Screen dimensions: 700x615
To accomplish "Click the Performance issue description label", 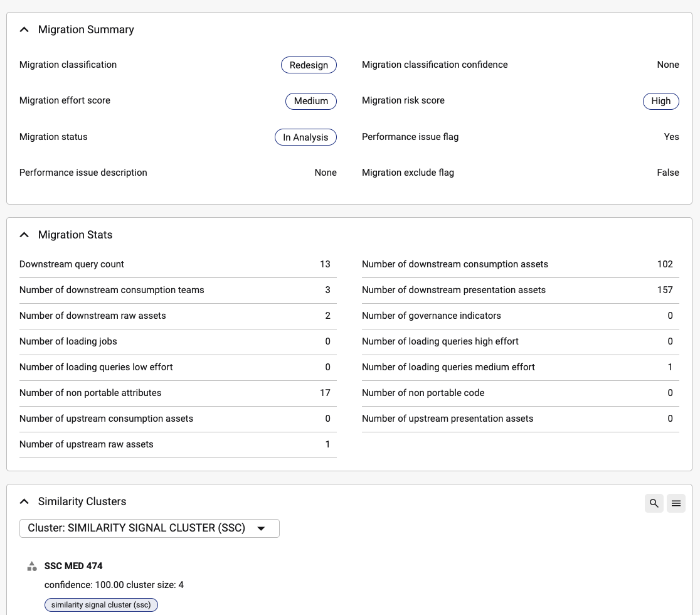I will click(83, 173).
